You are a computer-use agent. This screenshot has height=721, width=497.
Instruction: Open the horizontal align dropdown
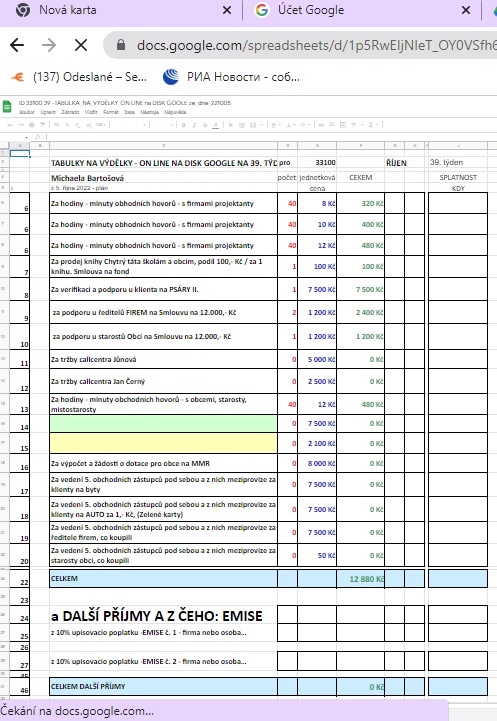click(275, 125)
